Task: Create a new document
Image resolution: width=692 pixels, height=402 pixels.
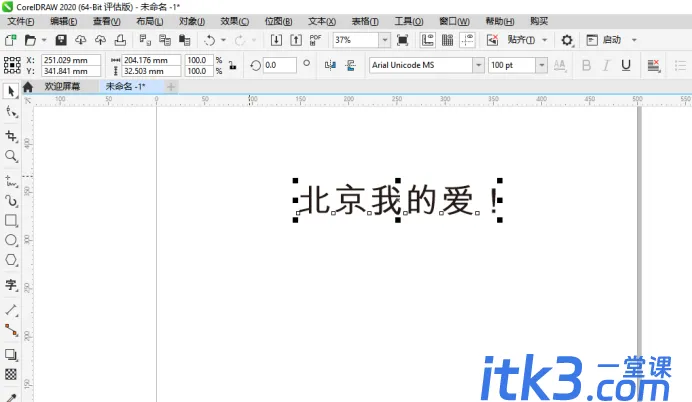Action: 10,40
